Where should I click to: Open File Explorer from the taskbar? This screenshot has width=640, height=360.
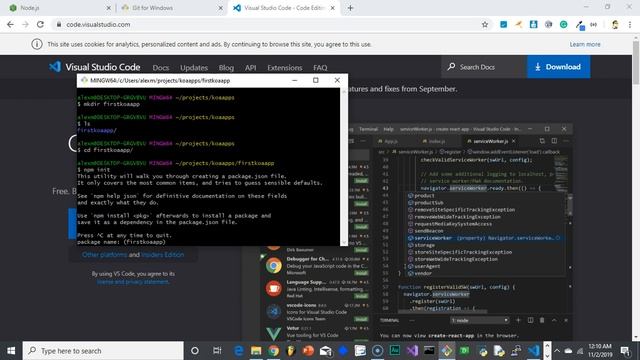[256, 351]
